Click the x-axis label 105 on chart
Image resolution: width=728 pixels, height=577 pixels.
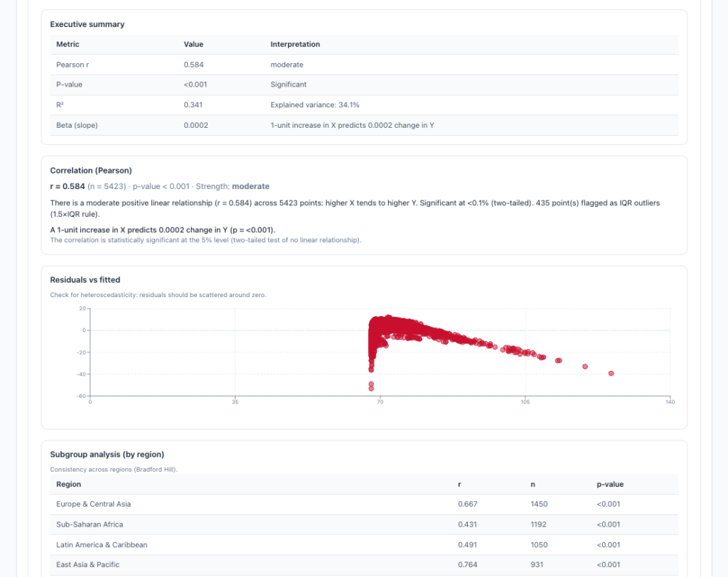coord(525,402)
